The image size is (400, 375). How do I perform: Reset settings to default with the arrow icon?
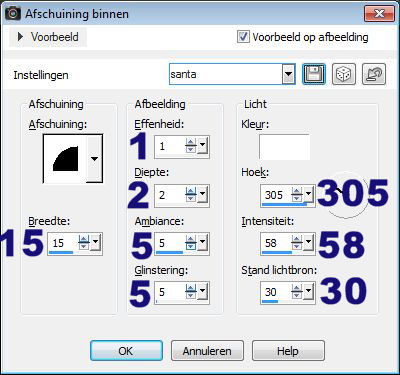[x=374, y=74]
